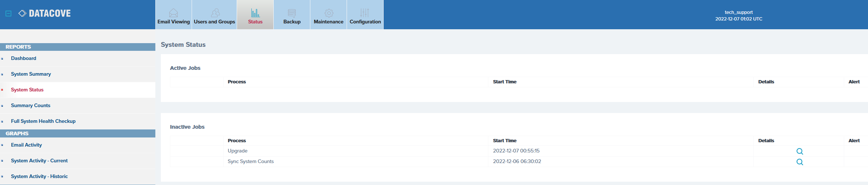Click the tech_support username in header
Screen dimensions: 868x185
tap(738, 12)
